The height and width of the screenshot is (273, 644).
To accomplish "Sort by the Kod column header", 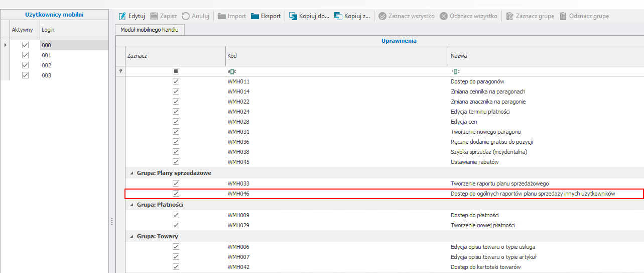I will pyautogui.click(x=336, y=56).
